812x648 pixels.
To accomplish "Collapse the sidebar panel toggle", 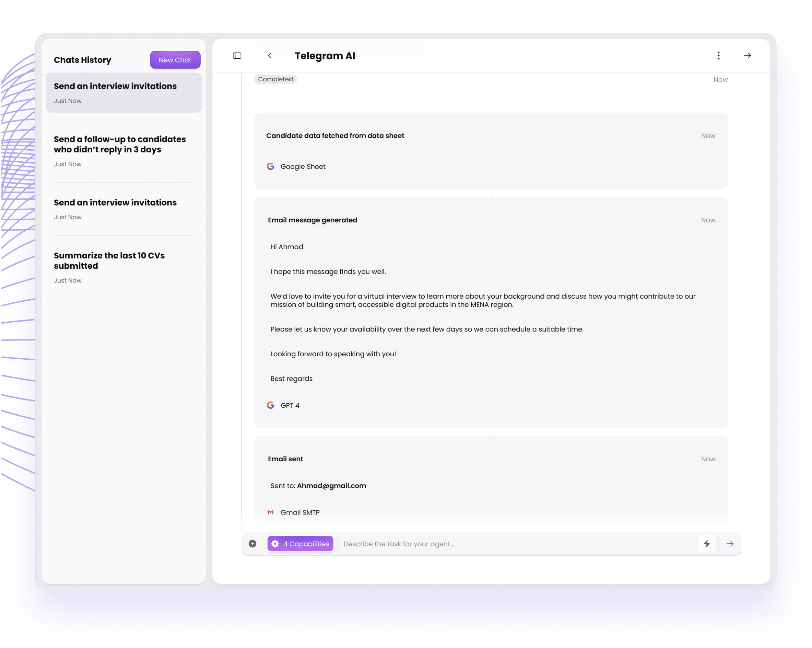I will pyautogui.click(x=237, y=55).
